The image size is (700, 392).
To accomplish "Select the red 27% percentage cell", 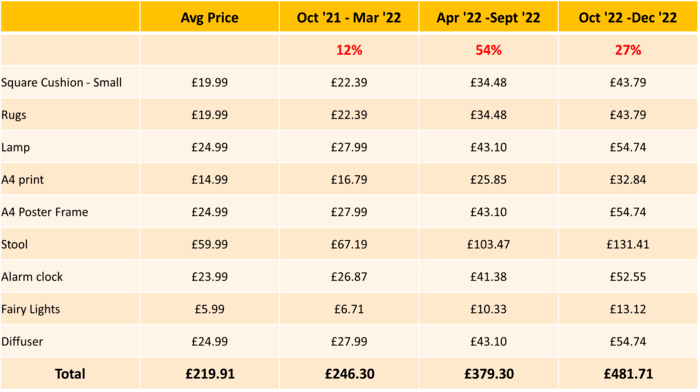I will (628, 50).
